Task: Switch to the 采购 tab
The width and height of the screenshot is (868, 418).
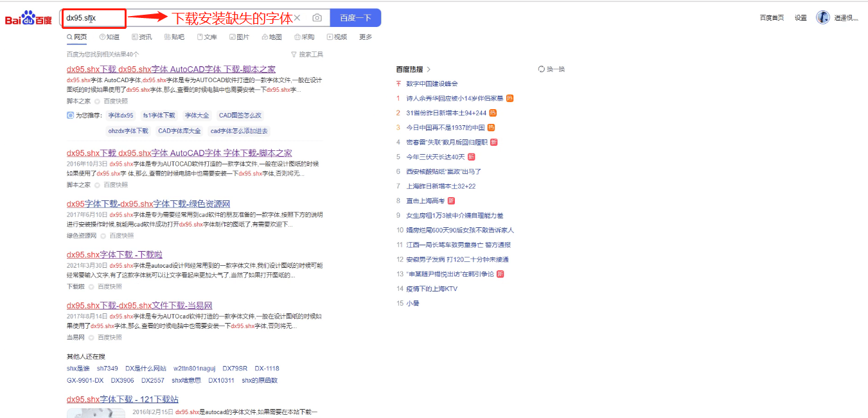Action: pyautogui.click(x=305, y=37)
